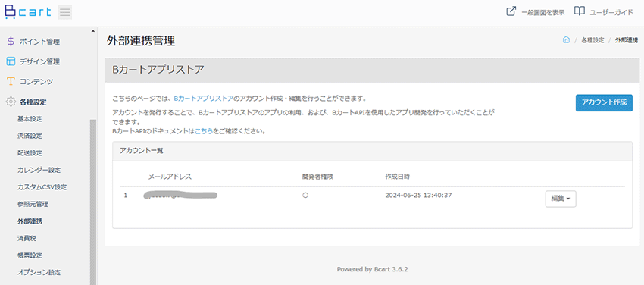This screenshot has height=285, width=644.
Task: Select 参照元管理 in sidebar
Action: (x=33, y=204)
